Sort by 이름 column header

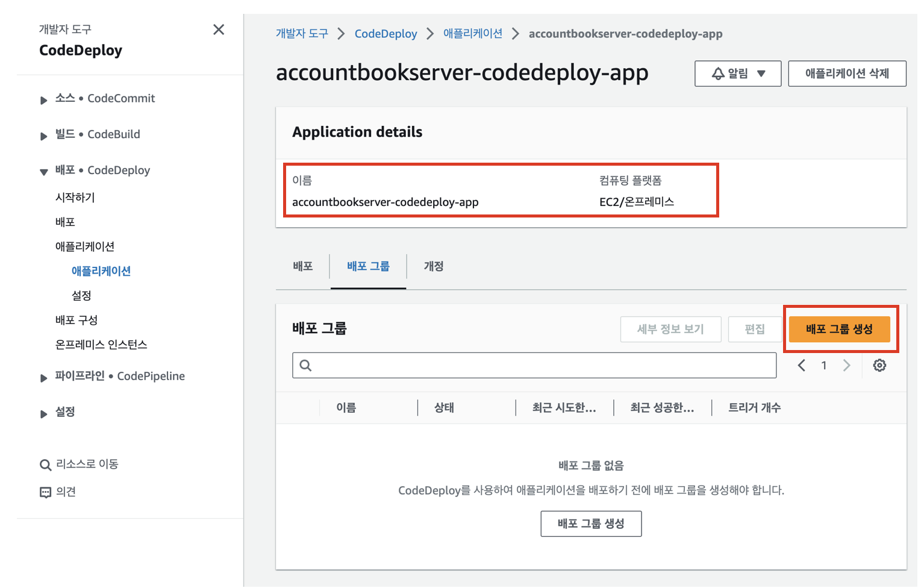coord(346,408)
